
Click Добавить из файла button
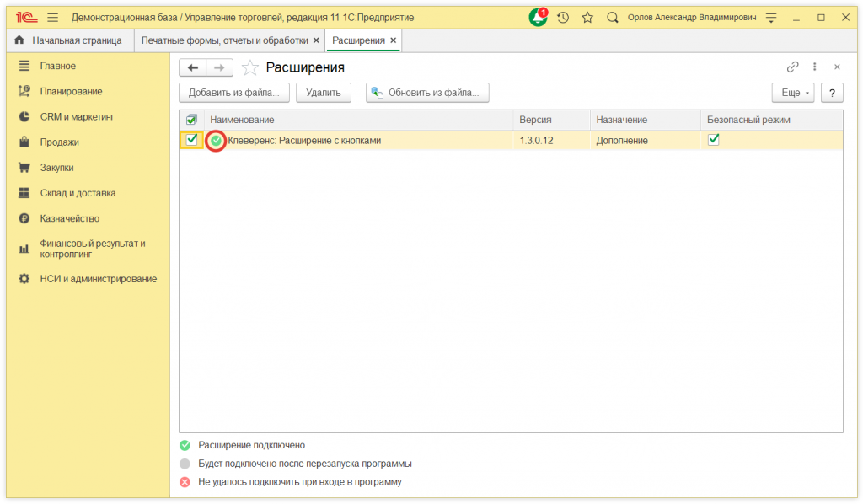234,93
